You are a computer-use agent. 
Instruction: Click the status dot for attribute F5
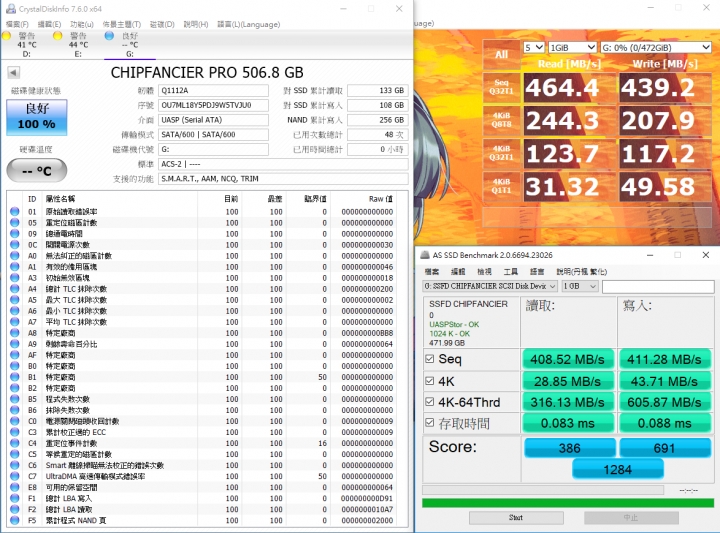(x=15, y=520)
